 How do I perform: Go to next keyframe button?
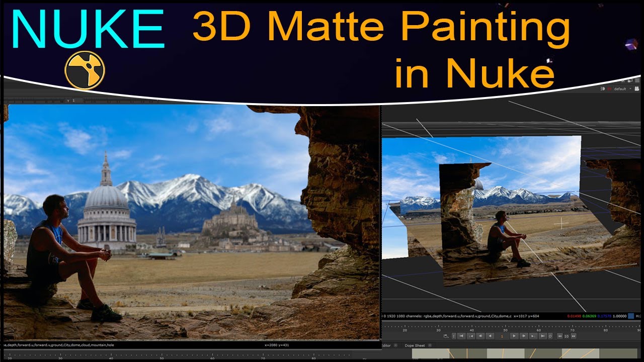point(533,336)
